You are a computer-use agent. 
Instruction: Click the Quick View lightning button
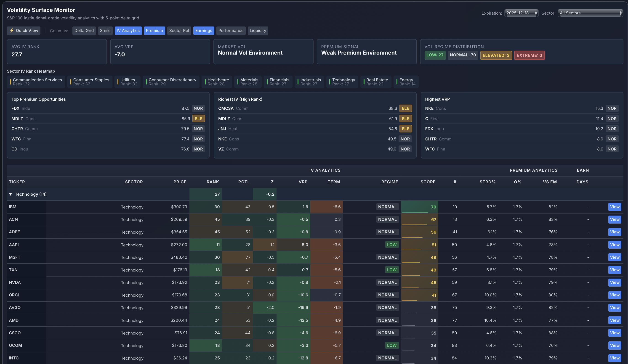pos(24,30)
